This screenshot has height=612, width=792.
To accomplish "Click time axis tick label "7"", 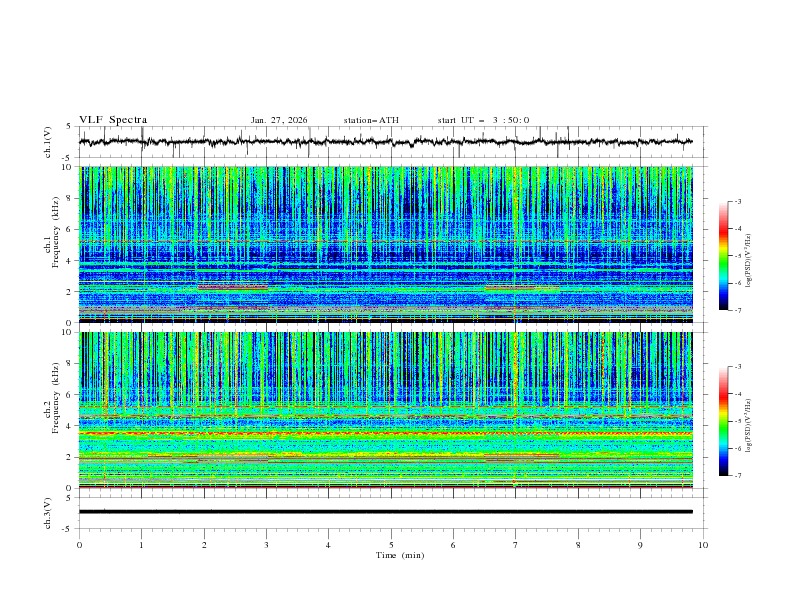I will pos(515,545).
